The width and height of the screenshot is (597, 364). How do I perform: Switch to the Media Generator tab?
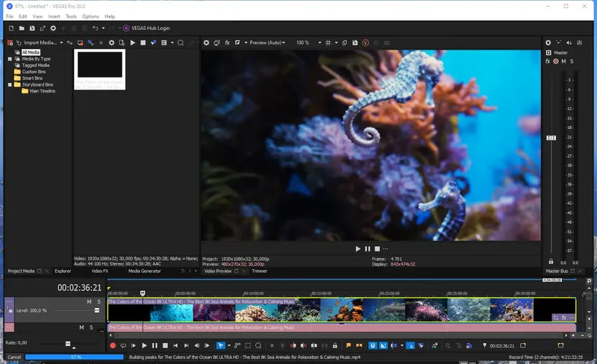[x=145, y=271]
